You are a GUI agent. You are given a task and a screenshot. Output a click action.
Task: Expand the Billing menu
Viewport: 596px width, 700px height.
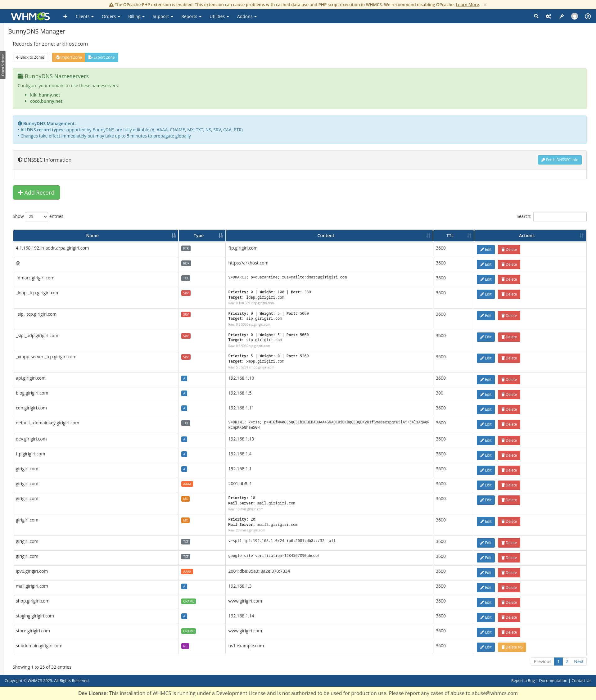tap(136, 16)
